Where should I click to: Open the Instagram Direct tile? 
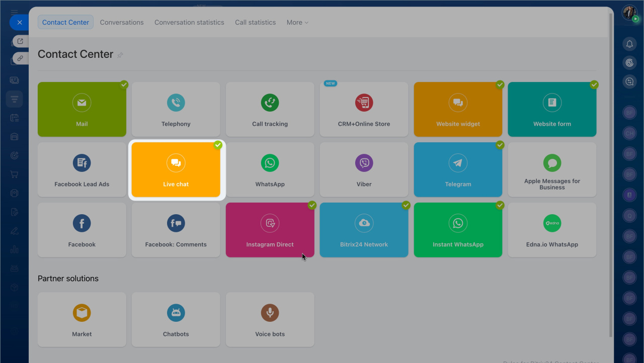point(270,230)
